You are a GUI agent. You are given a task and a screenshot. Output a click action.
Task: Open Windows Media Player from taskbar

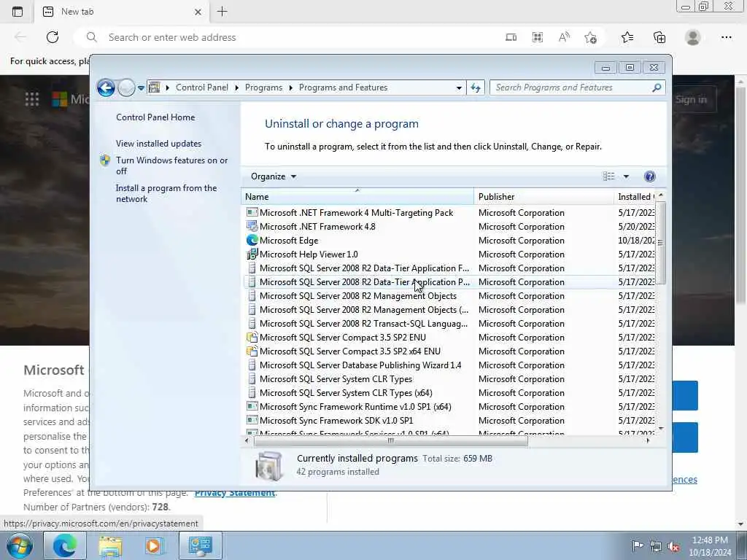point(154,545)
